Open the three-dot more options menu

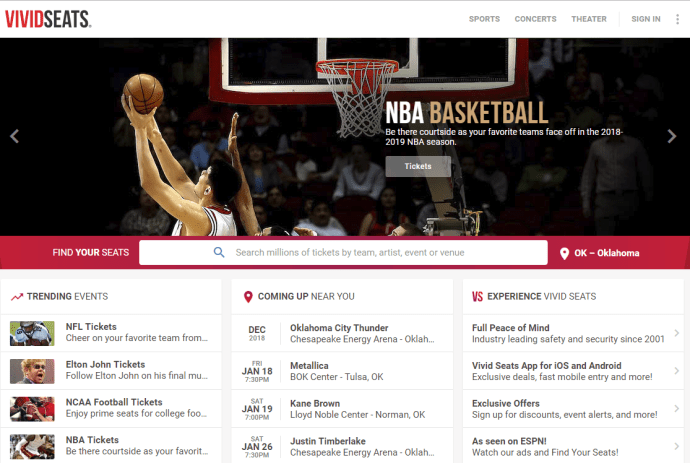[x=677, y=19]
